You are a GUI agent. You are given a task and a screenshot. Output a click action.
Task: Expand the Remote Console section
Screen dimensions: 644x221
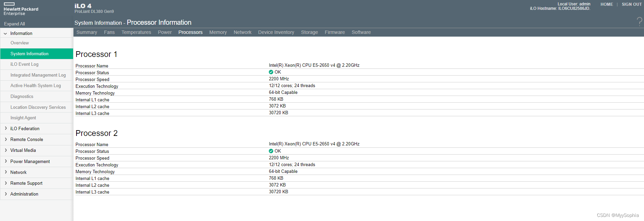tap(6, 139)
